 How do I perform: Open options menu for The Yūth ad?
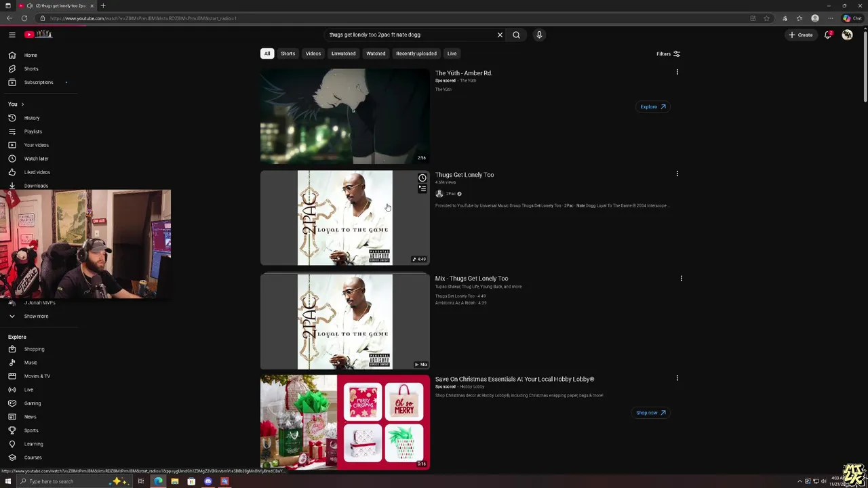(677, 72)
